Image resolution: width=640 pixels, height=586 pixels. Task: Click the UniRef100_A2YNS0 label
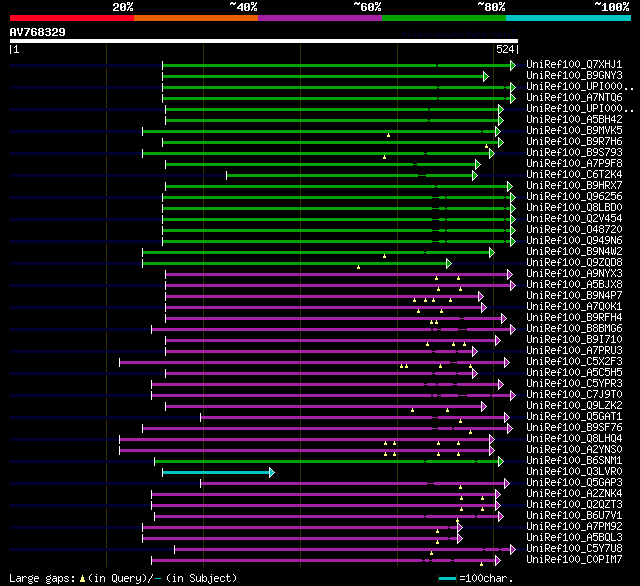pos(574,450)
